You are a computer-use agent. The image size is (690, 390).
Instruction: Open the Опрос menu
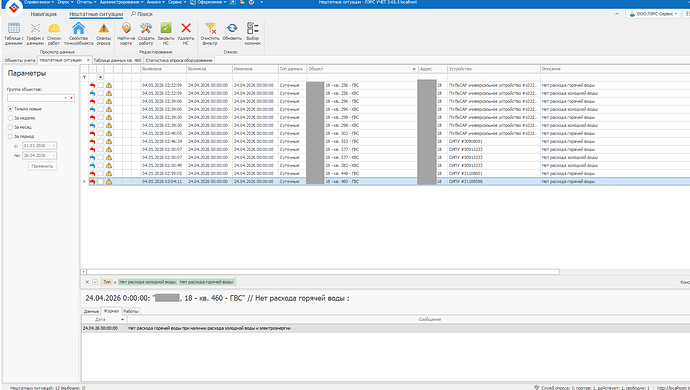click(x=66, y=2)
